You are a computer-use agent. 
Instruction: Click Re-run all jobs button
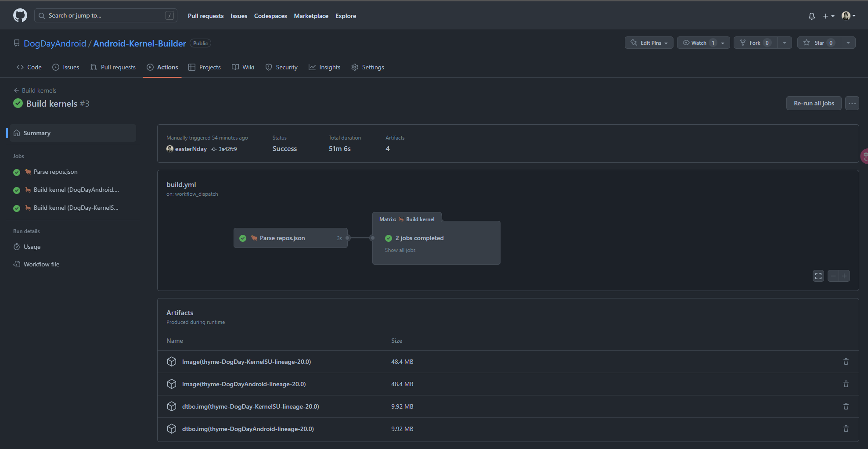(x=814, y=103)
